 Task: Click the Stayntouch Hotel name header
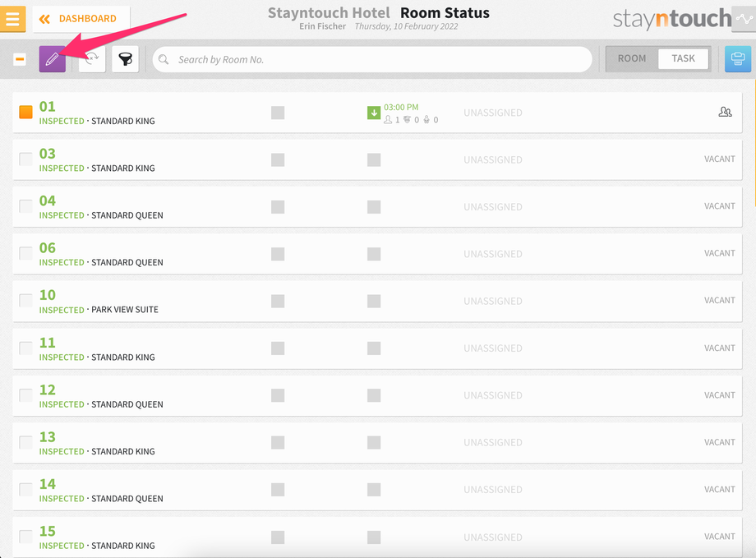pyautogui.click(x=329, y=13)
